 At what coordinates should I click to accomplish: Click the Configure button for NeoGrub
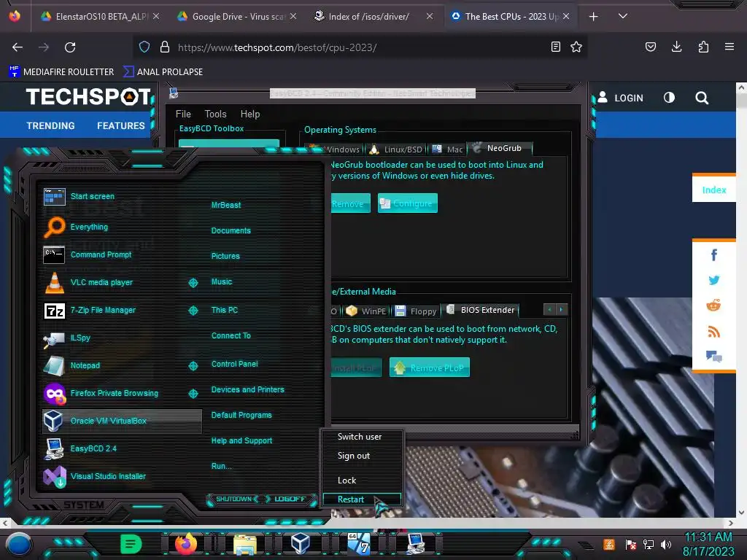(x=407, y=203)
